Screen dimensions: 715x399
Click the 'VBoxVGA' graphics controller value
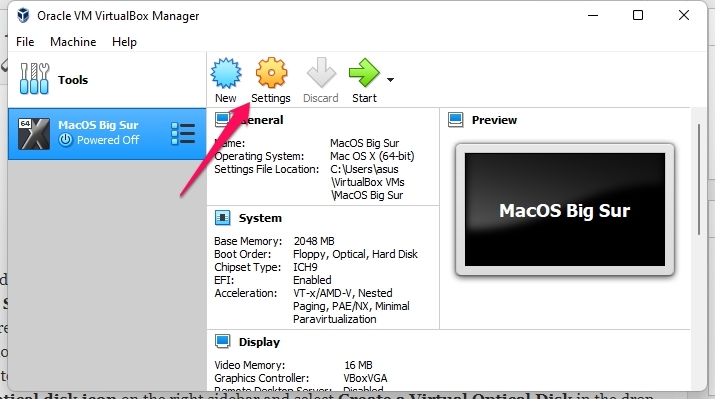(x=365, y=378)
